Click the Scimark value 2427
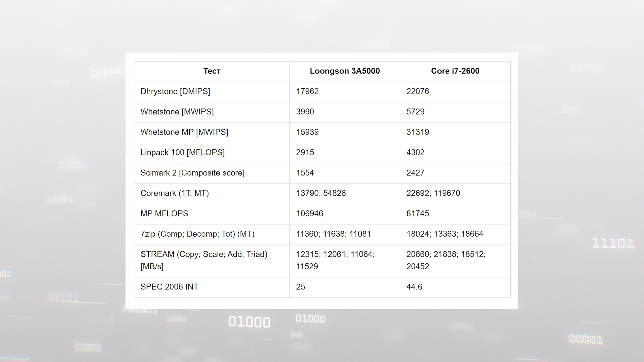The height and width of the screenshot is (362, 644). (x=415, y=173)
